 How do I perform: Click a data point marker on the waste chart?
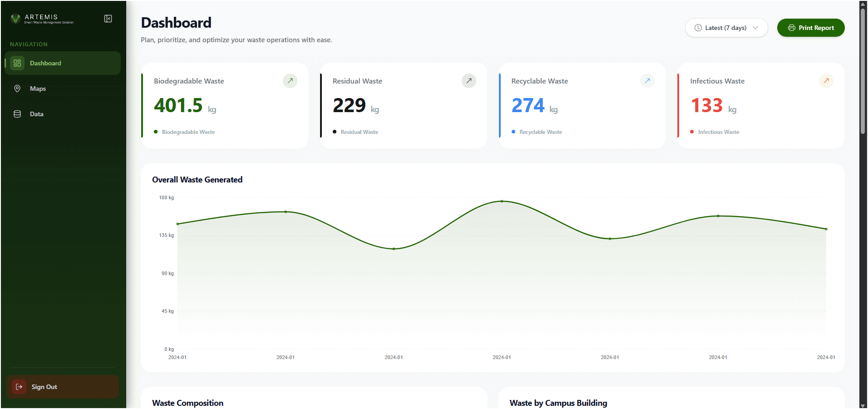click(x=502, y=202)
